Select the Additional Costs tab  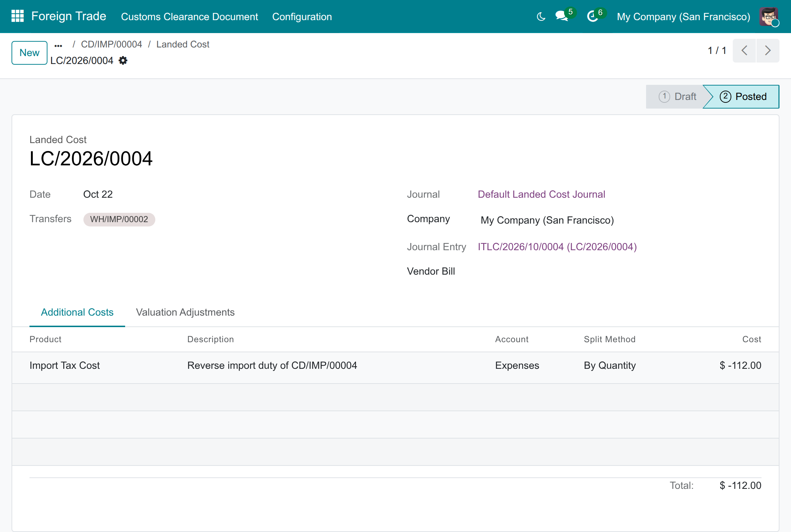[77, 312]
